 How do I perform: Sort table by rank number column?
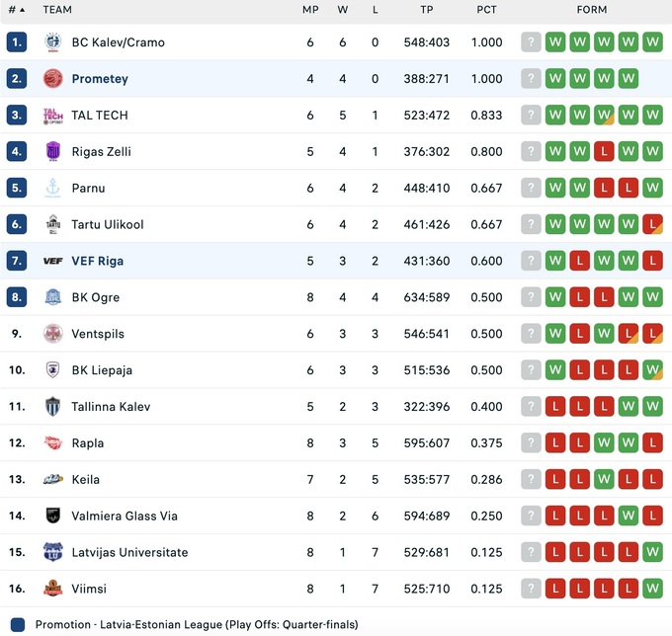click(16, 10)
